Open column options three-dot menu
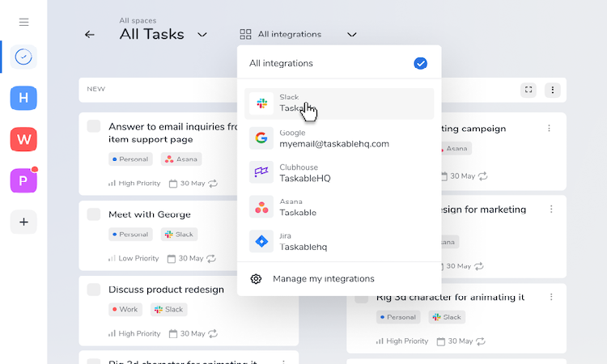The image size is (607, 364). pyautogui.click(x=553, y=90)
